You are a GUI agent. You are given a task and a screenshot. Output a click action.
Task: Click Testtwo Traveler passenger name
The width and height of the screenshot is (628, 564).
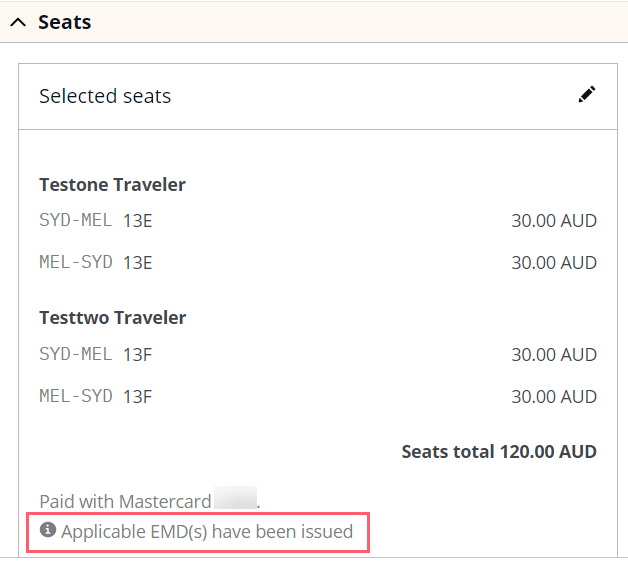(113, 318)
